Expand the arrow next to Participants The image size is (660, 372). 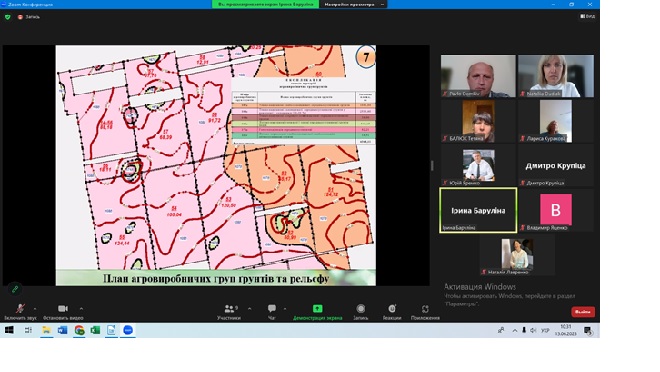pyautogui.click(x=250, y=308)
